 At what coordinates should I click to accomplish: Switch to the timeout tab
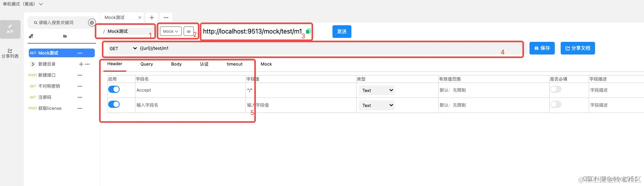pyautogui.click(x=235, y=64)
